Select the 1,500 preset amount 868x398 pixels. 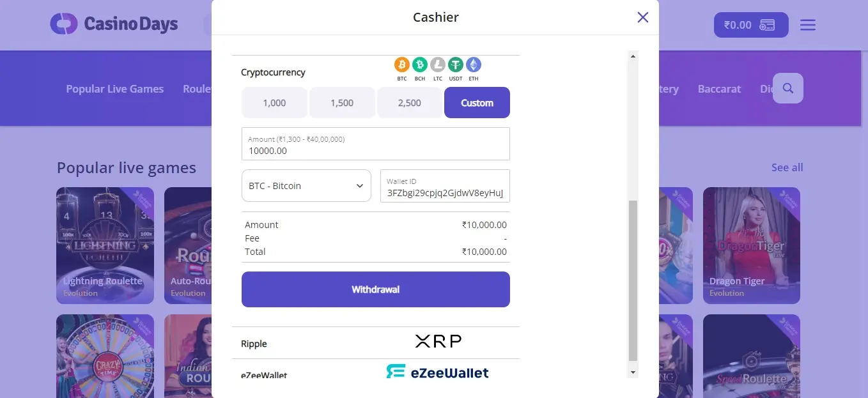[342, 103]
